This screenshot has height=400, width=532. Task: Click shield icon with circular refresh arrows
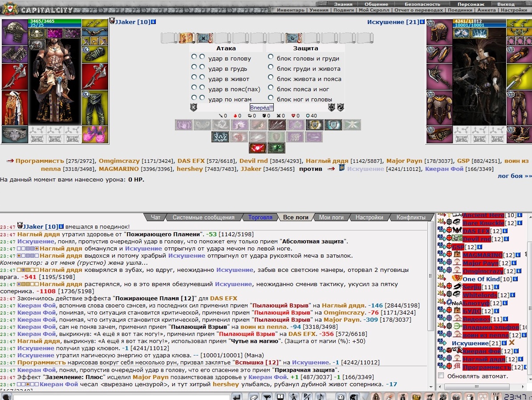[x=340, y=108]
